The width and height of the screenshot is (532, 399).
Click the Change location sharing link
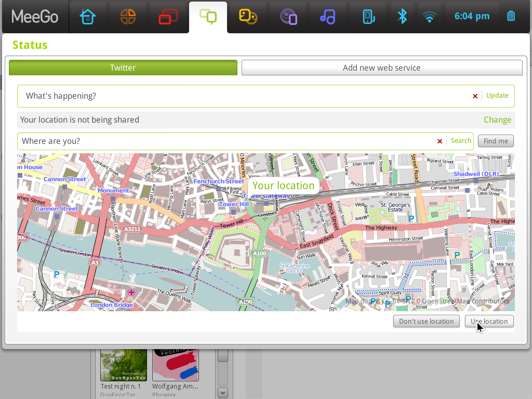[x=497, y=119]
